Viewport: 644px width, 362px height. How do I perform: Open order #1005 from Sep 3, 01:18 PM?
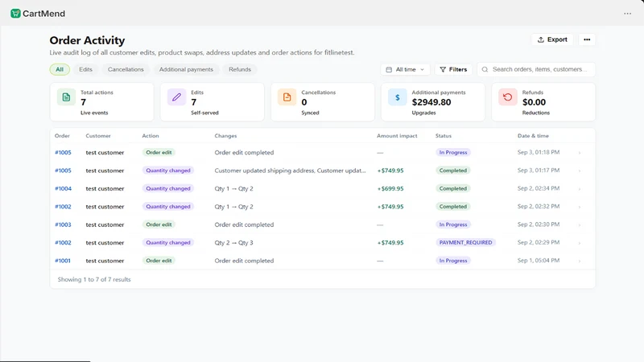(63, 152)
